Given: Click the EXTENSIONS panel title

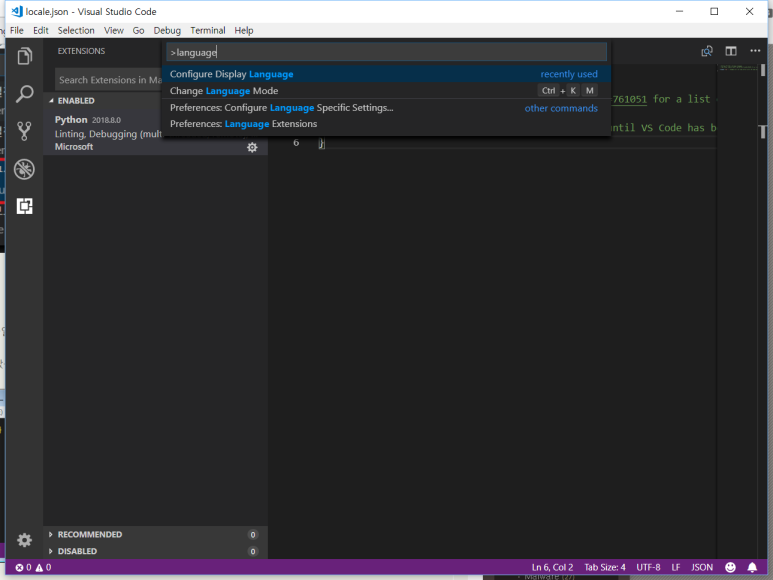Looking at the screenshot, I should click(81, 51).
